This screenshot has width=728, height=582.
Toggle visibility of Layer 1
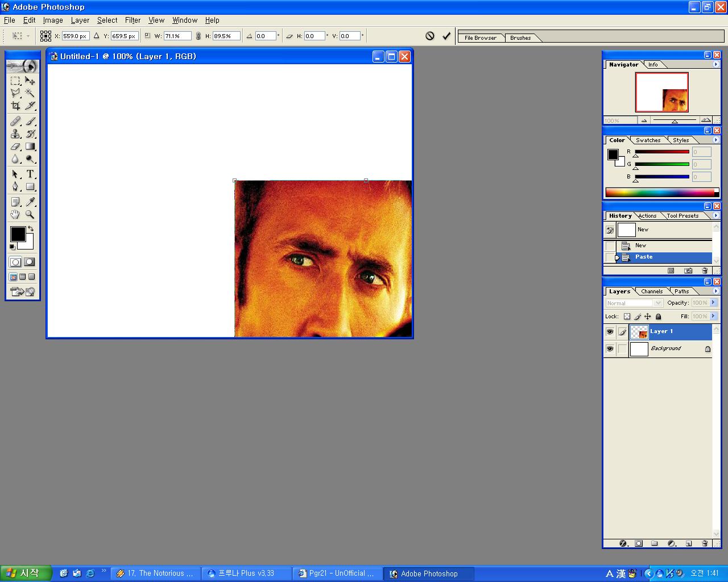pos(610,332)
